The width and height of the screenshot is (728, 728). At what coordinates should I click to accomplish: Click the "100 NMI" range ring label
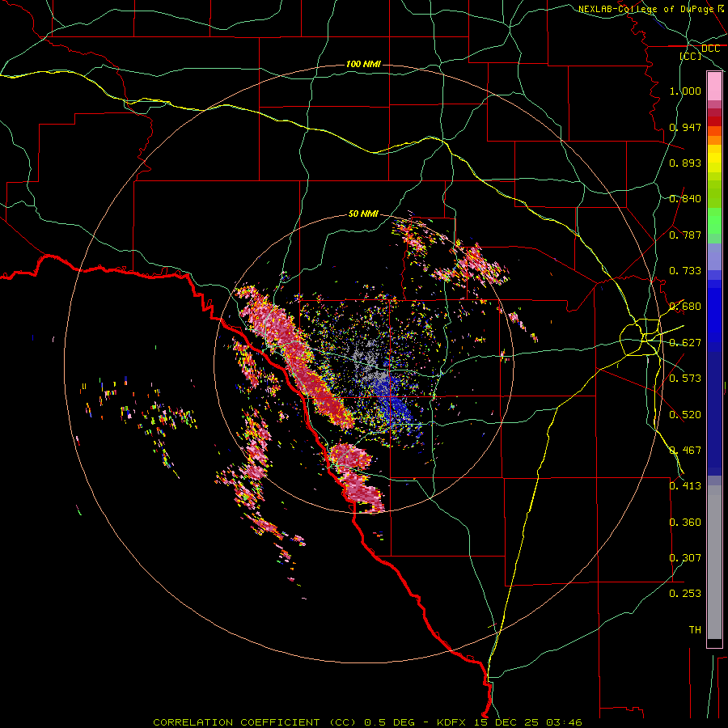(x=363, y=64)
